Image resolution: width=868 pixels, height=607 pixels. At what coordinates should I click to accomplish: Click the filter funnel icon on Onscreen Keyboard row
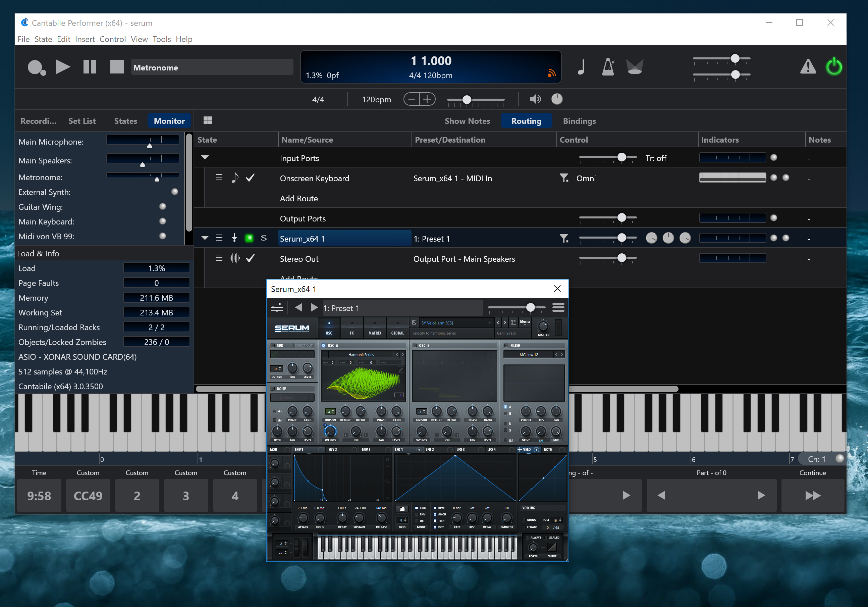pos(564,178)
